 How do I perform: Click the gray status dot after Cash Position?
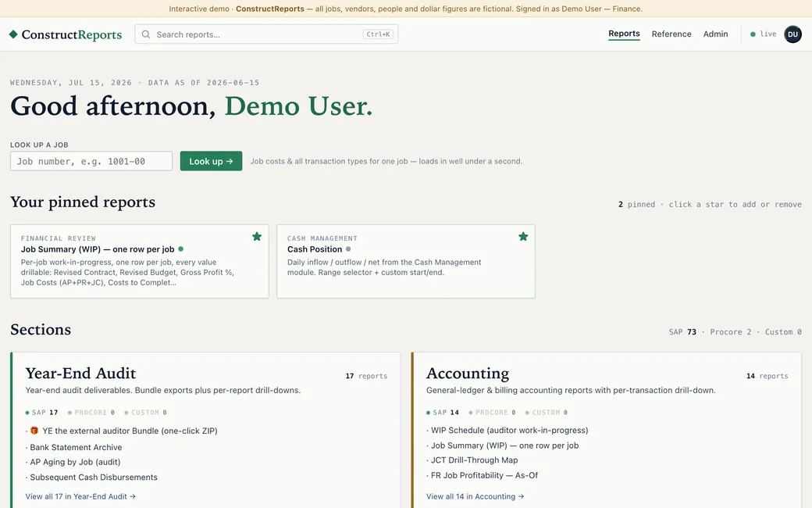tap(348, 249)
